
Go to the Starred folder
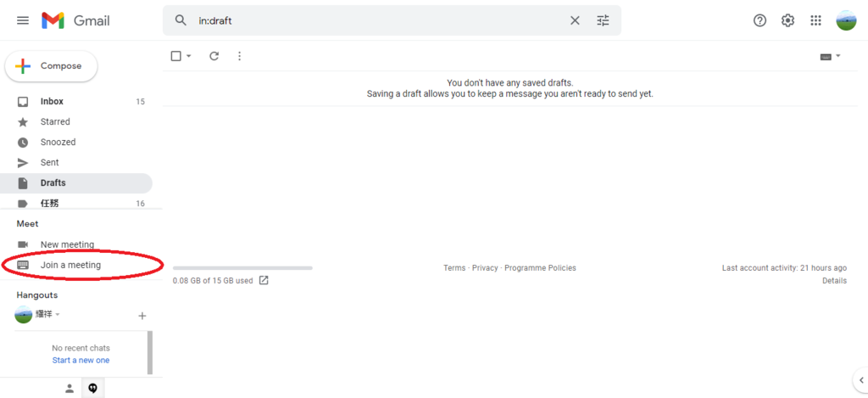click(x=55, y=122)
